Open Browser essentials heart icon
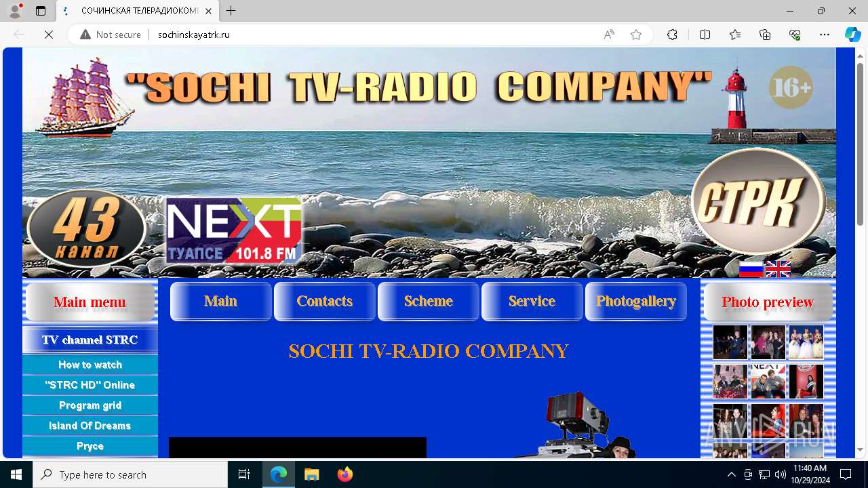 coord(795,35)
